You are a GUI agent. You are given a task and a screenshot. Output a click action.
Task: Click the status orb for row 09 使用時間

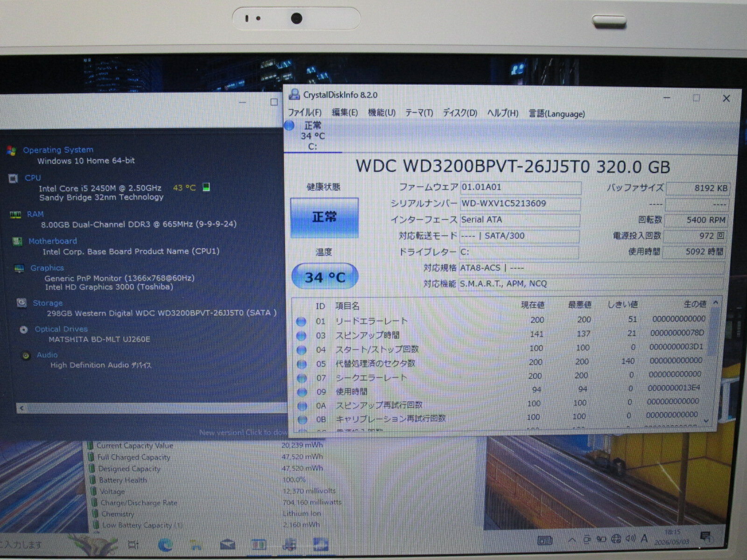pos(303,392)
